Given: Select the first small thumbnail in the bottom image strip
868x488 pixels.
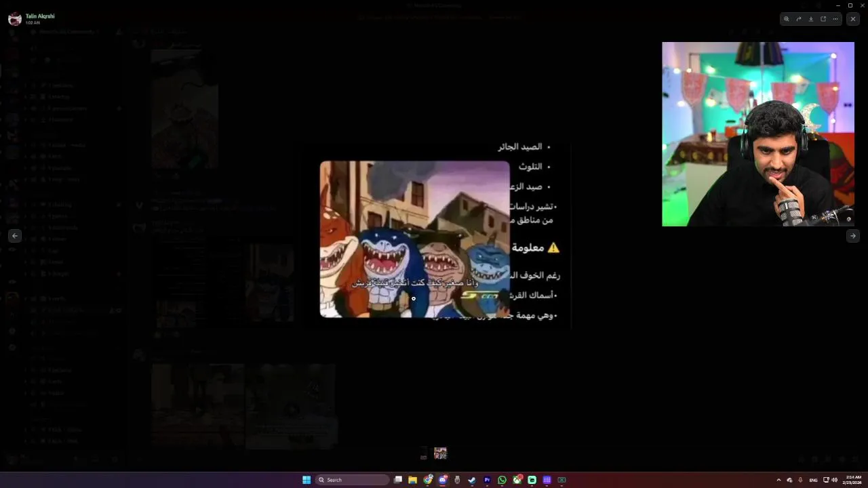Looking at the screenshot, I should click(424, 455).
